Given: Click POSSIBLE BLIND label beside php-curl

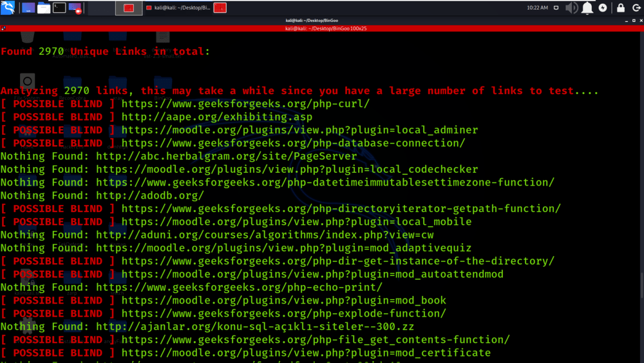Looking at the screenshot, I should (57, 104).
